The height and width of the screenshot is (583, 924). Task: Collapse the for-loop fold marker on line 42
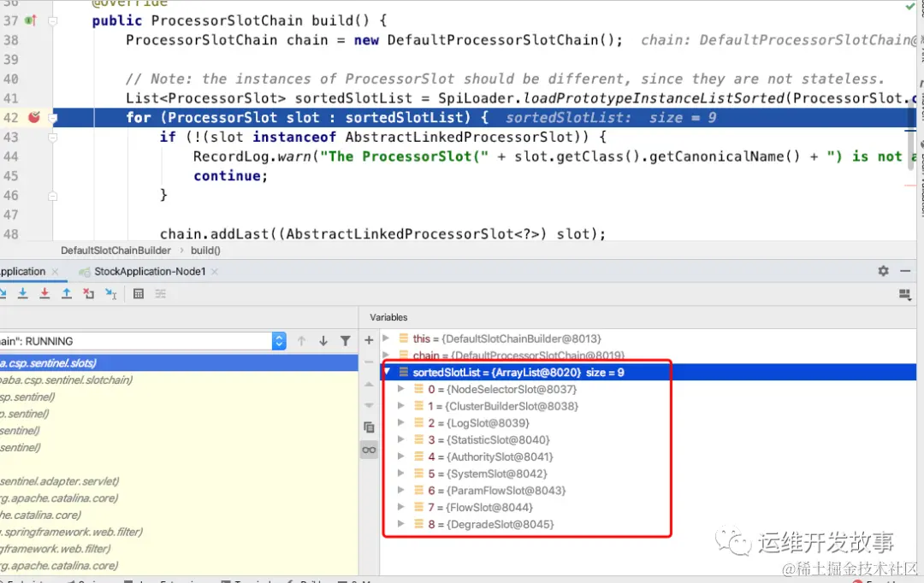tap(52, 118)
